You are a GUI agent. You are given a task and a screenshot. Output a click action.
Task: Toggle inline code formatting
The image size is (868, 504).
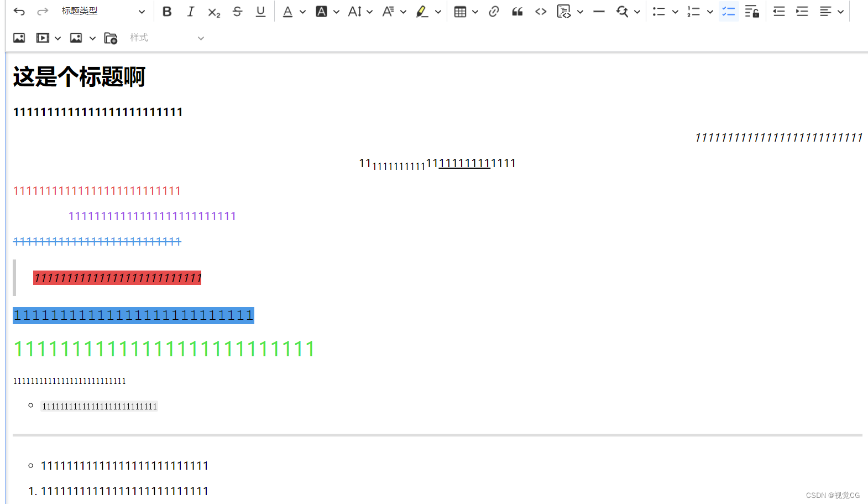(541, 12)
